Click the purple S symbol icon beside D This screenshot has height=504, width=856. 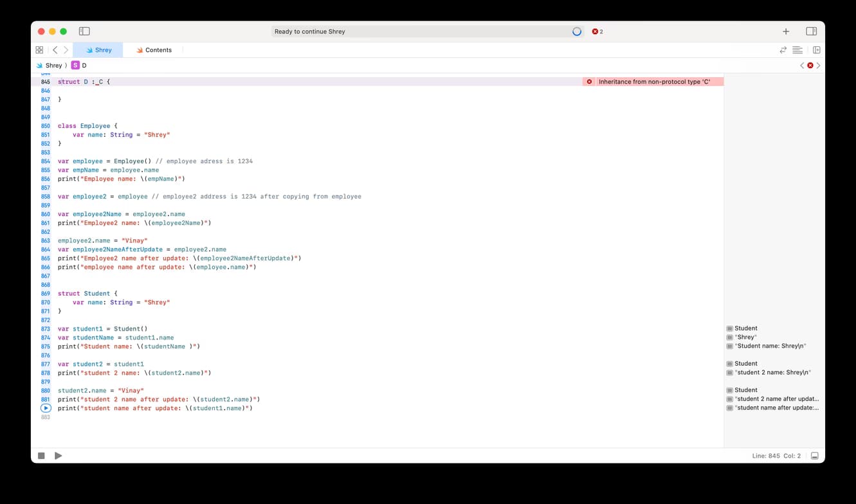75,65
